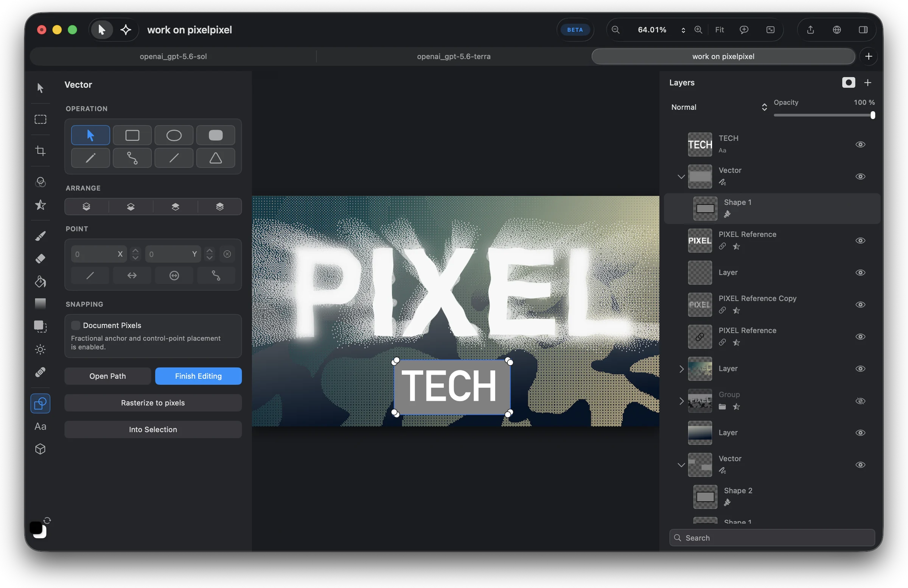Viewport: 908px width, 588px height.
Task: Expand the Group layer chevron
Action: (x=681, y=401)
